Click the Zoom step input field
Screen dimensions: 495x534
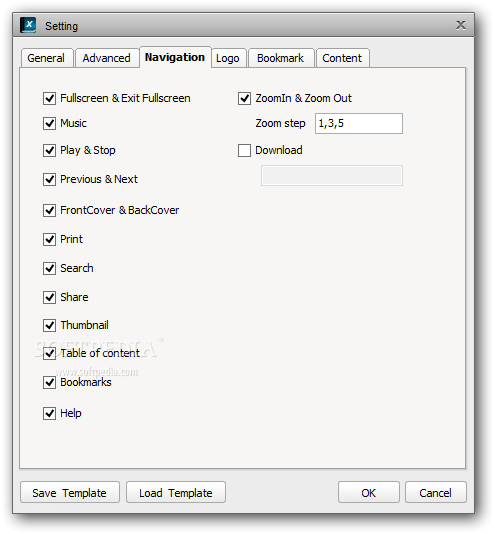359,123
